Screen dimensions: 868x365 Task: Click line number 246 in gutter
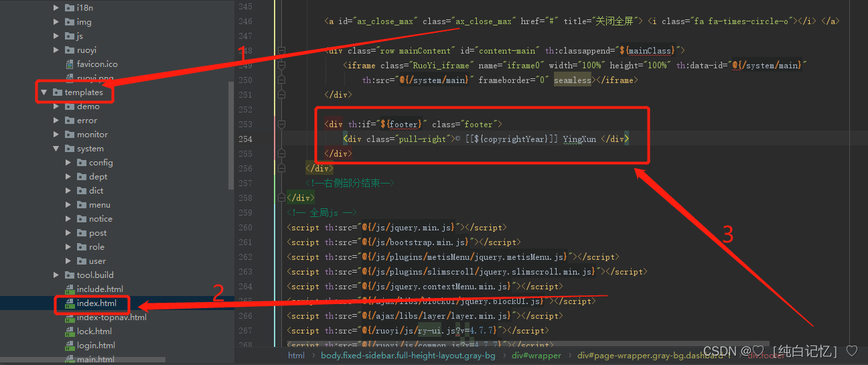(x=245, y=21)
